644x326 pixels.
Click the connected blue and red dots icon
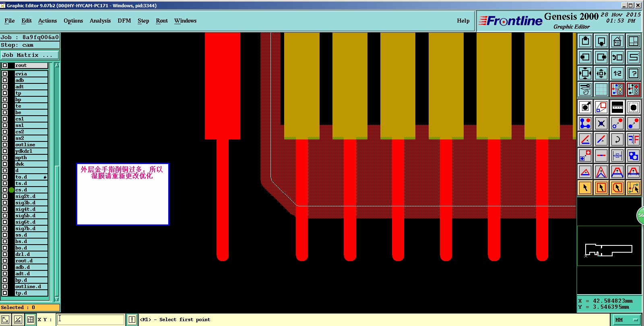pos(585,123)
